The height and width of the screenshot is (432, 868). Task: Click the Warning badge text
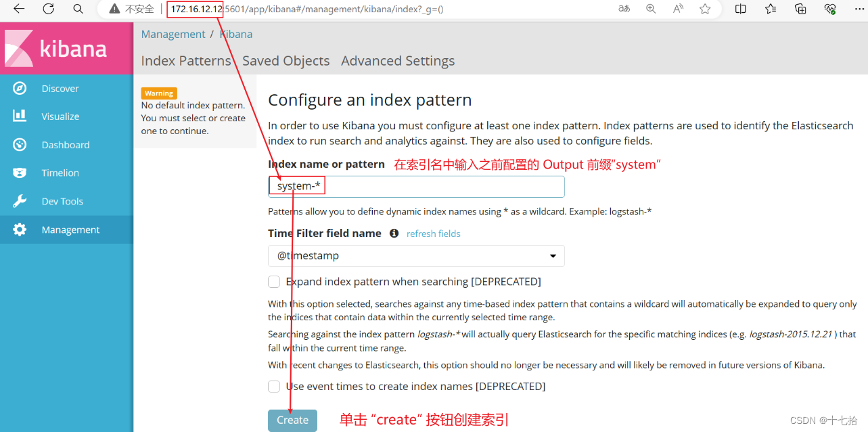[x=159, y=93]
